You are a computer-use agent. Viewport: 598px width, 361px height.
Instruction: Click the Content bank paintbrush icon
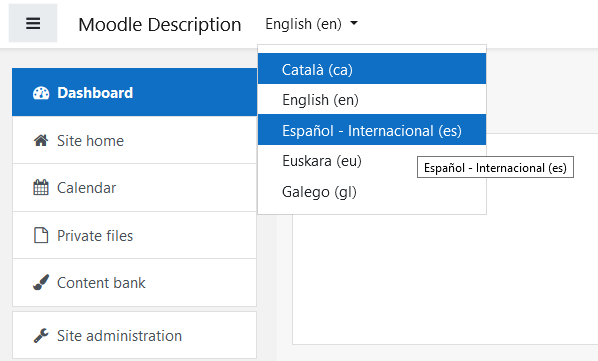pyautogui.click(x=41, y=282)
